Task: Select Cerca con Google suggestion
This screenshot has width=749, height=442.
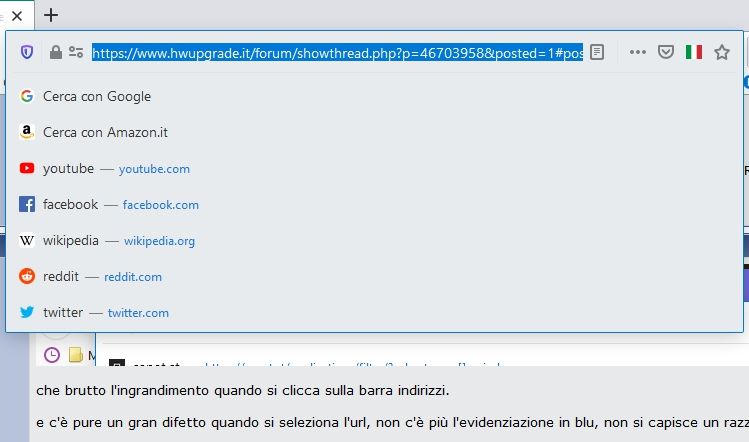Action: 374,97
